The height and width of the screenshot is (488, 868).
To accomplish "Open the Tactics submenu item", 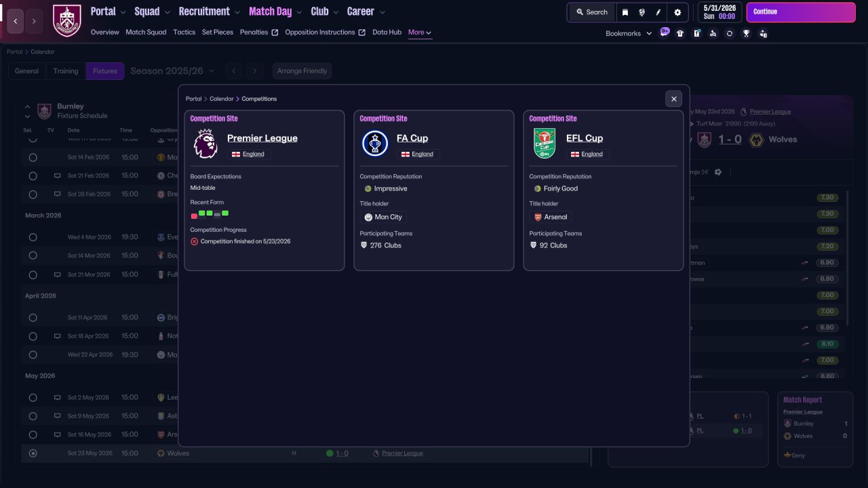I will tap(184, 32).
